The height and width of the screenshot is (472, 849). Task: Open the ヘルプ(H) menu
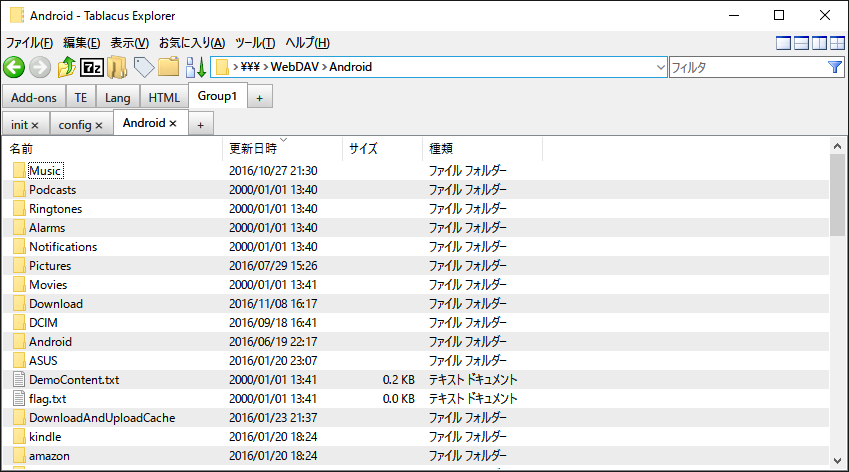click(x=307, y=43)
